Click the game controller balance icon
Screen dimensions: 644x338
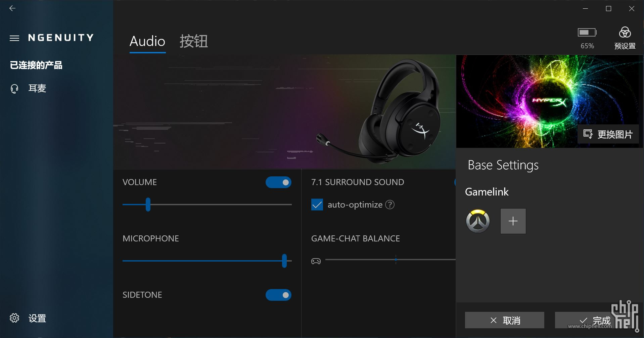tap(316, 261)
